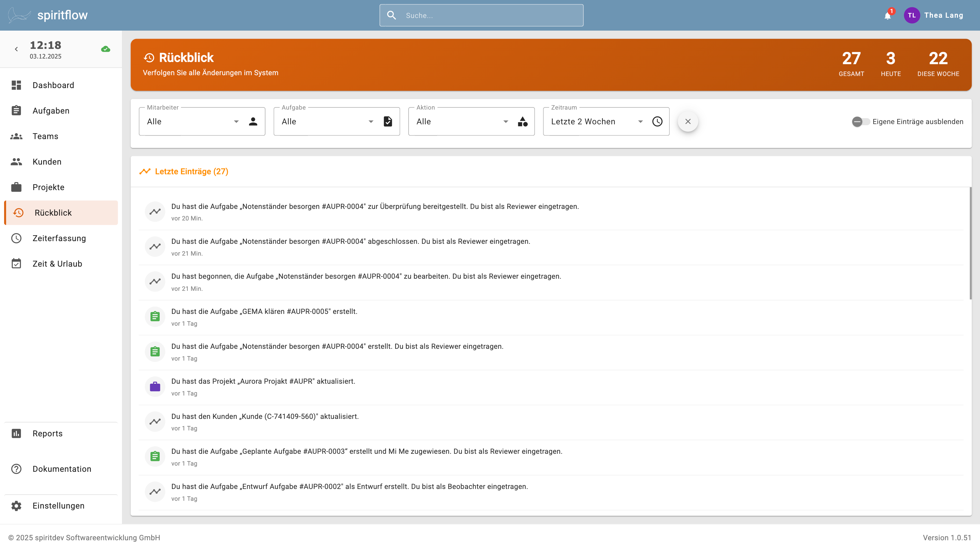This screenshot has width=980, height=551.
Task: Click the Reports chart icon
Action: [x=16, y=433]
